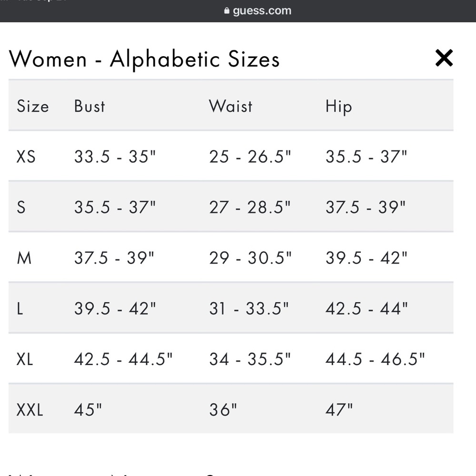This screenshot has height=476, width=476.
Task: Select XXL waist value 36"
Action: coord(223,410)
